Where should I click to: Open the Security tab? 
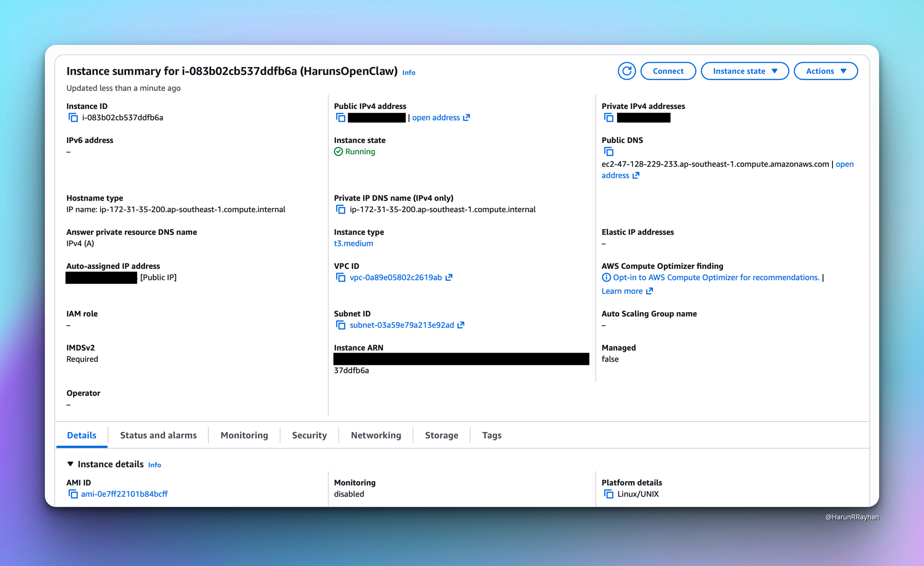[309, 435]
